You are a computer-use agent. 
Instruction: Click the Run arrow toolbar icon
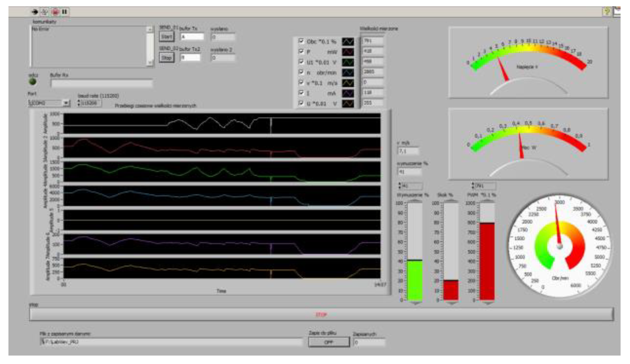[35, 12]
